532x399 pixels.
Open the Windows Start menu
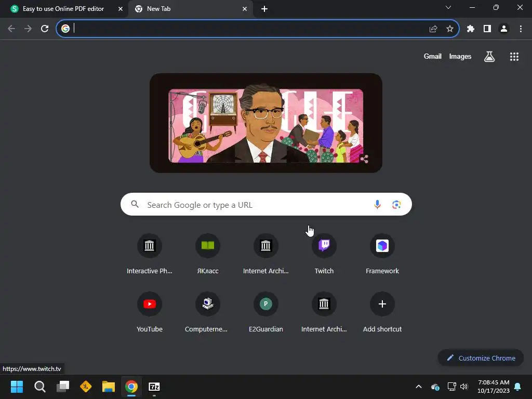pos(17,387)
